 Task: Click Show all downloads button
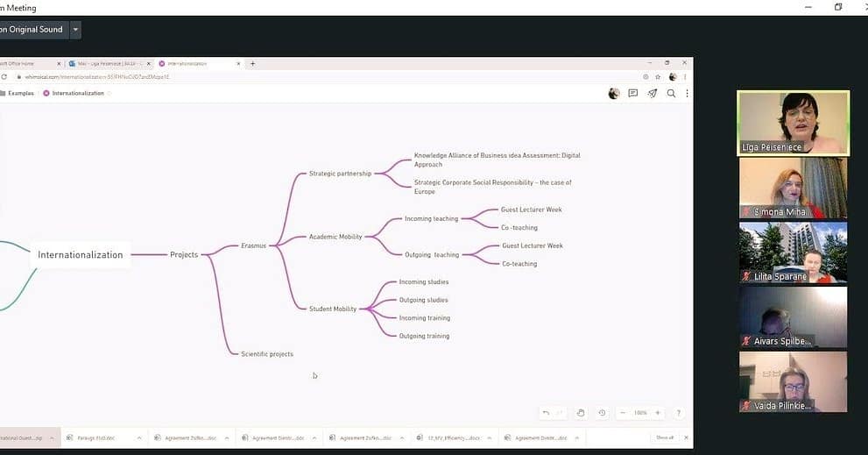pos(665,437)
